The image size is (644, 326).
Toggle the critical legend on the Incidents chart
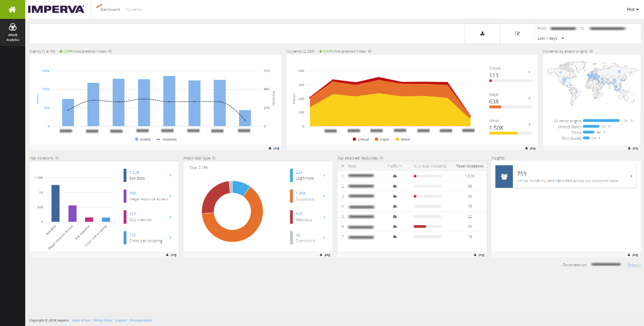click(361, 139)
